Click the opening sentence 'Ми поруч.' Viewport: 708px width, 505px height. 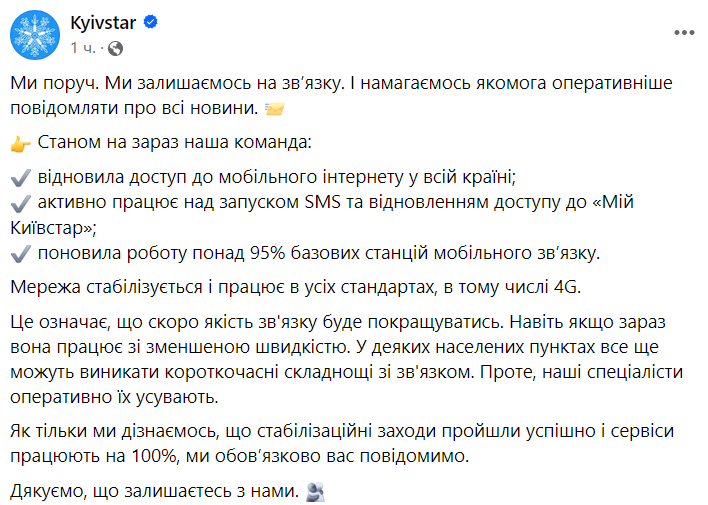tap(50, 82)
